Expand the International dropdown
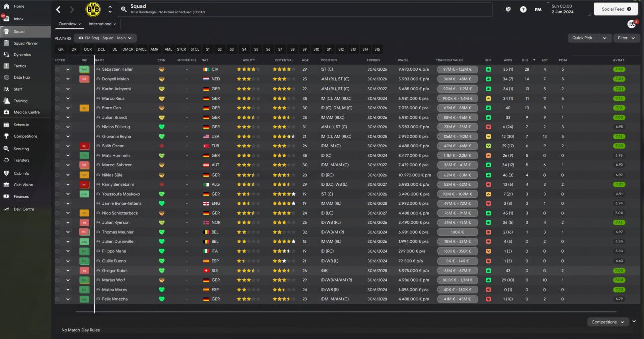This screenshot has height=339, width=644. pyautogui.click(x=102, y=24)
